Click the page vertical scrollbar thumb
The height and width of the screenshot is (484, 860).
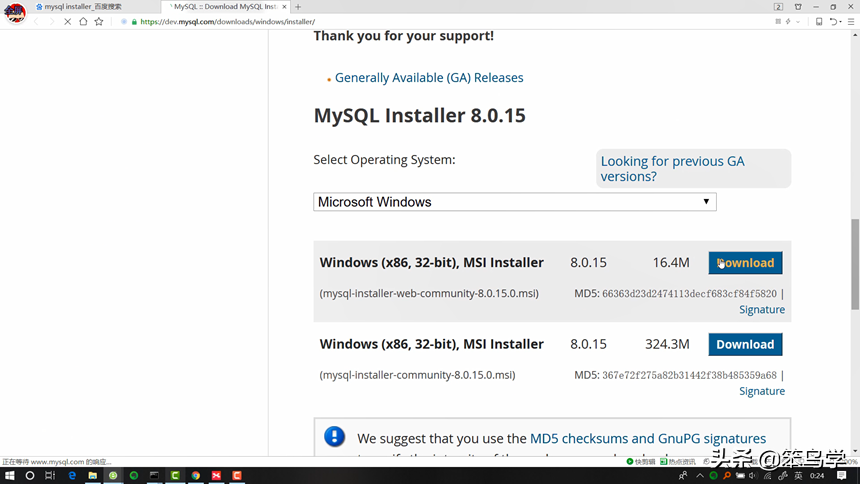tap(855, 264)
